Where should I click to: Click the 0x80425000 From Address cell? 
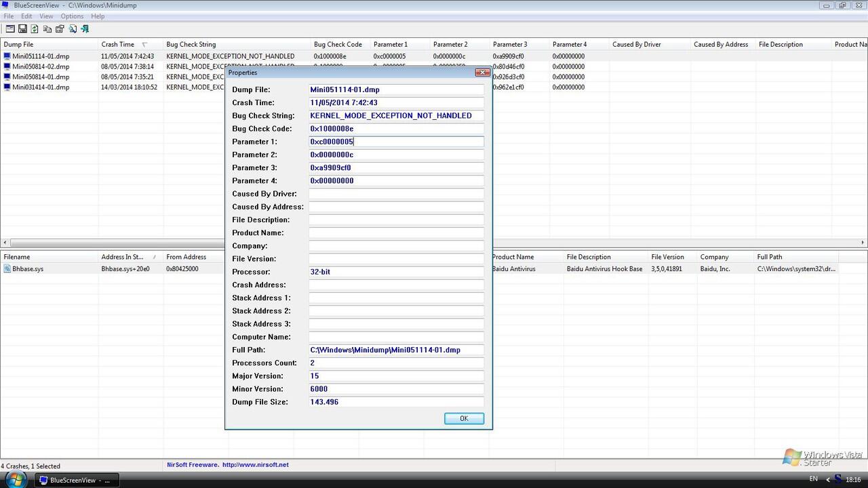pyautogui.click(x=182, y=268)
